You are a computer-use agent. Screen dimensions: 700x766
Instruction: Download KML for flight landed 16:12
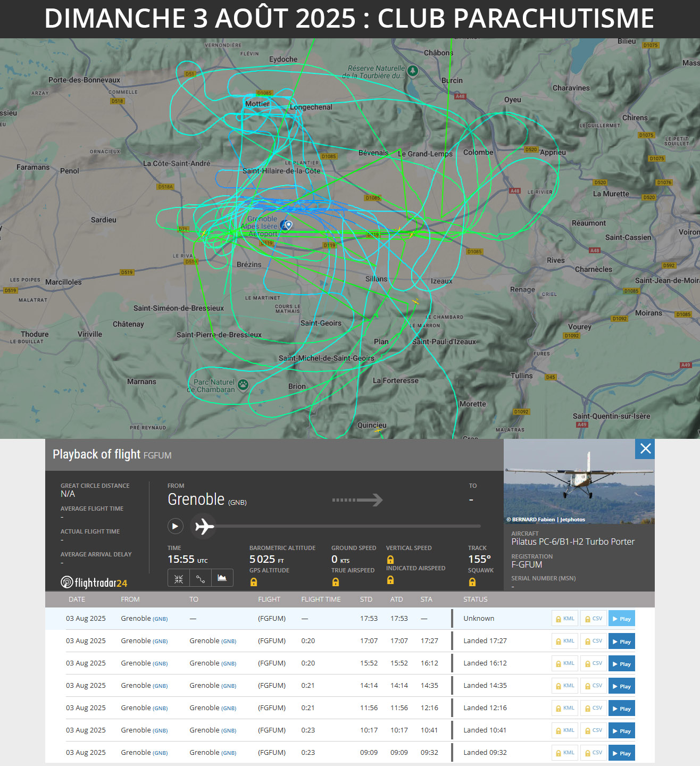tap(565, 664)
